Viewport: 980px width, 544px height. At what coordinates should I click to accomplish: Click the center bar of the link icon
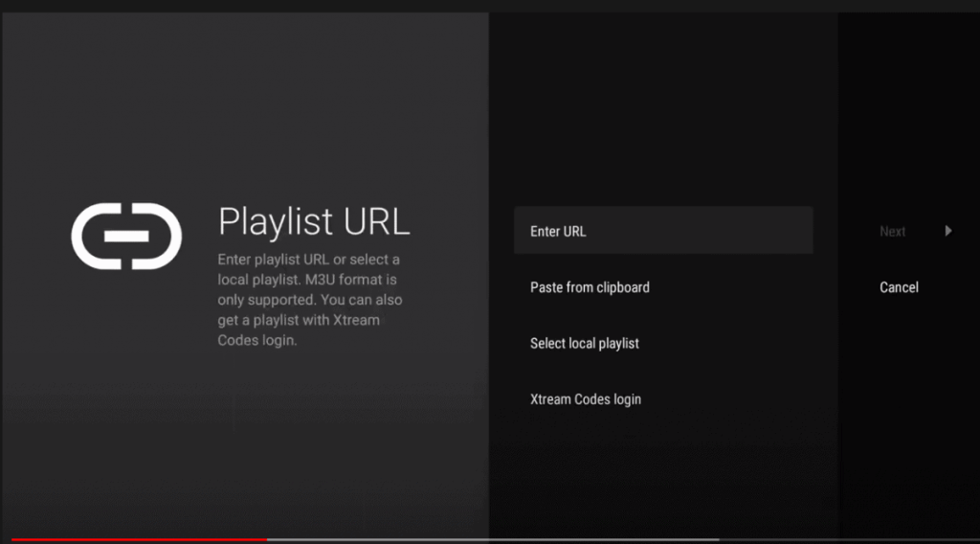[x=126, y=236]
